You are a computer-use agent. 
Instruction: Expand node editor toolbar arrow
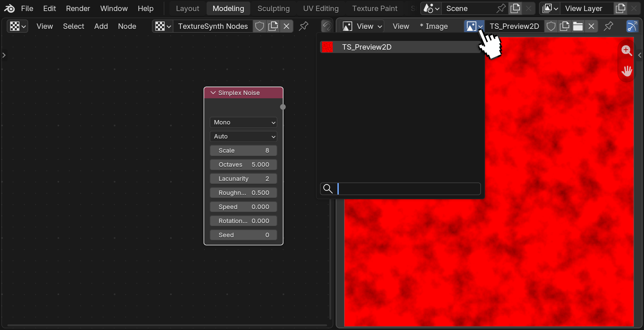[4, 55]
